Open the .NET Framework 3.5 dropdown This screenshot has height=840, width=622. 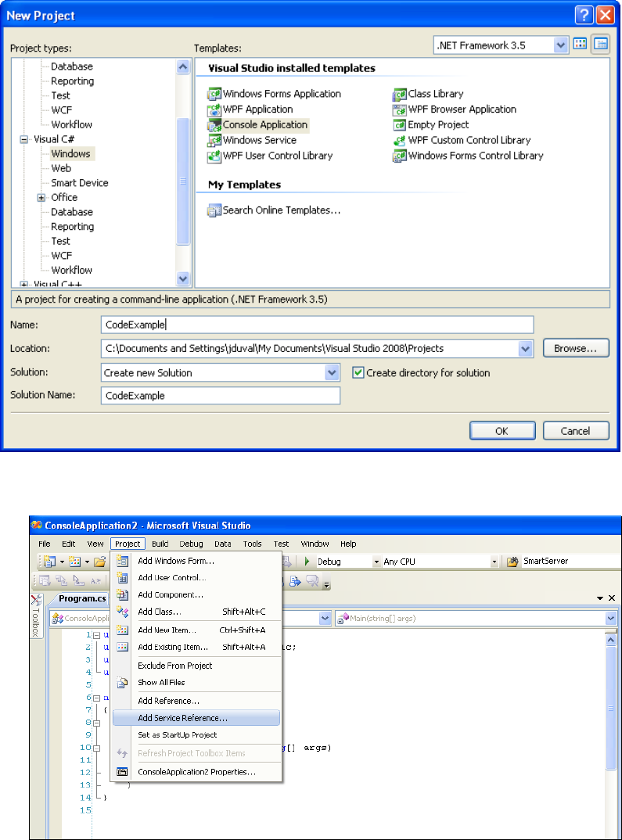[560, 45]
